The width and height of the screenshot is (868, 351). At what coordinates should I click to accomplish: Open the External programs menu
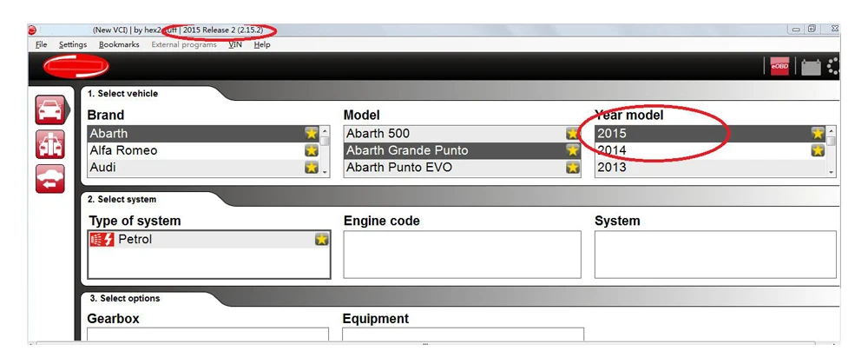tap(184, 44)
